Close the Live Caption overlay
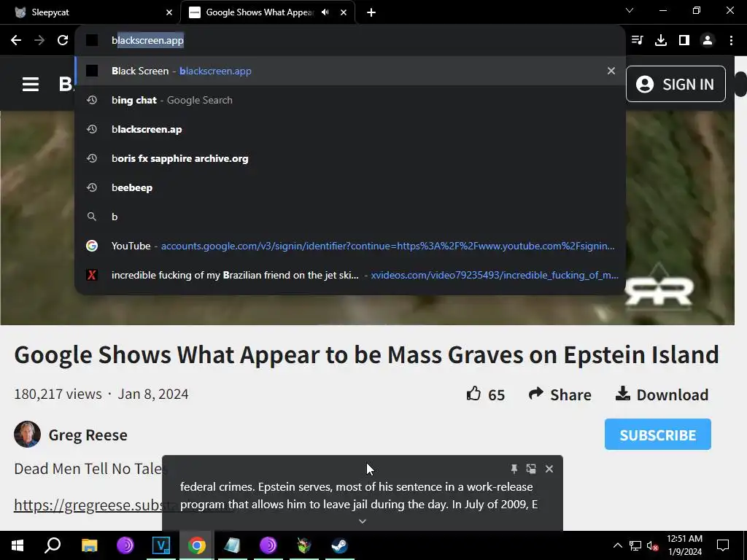The image size is (747, 560). pos(549,469)
